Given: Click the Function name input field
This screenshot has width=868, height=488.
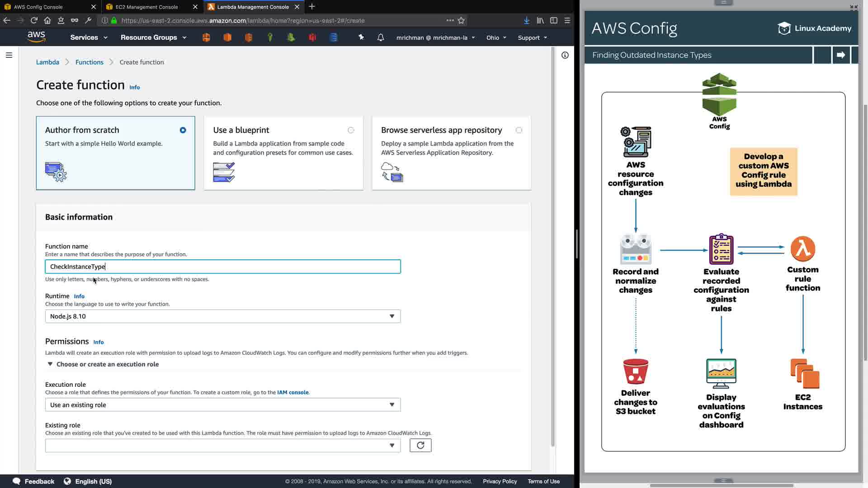Looking at the screenshot, I should coord(222,267).
